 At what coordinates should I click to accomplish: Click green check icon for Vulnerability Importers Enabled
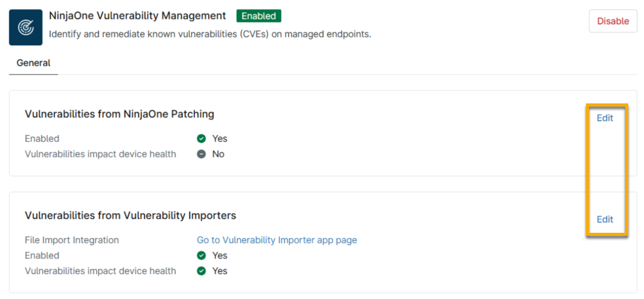pyautogui.click(x=202, y=256)
